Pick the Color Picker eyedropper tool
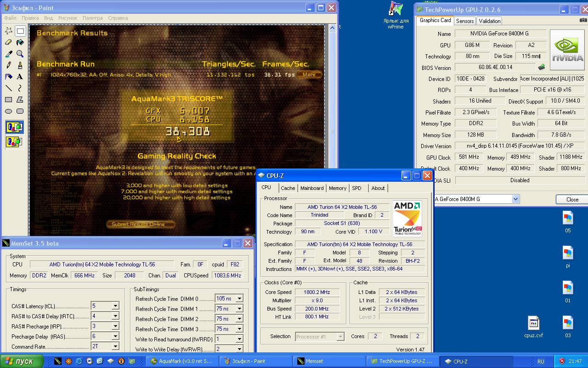588x368 pixels. pyautogui.click(x=9, y=54)
